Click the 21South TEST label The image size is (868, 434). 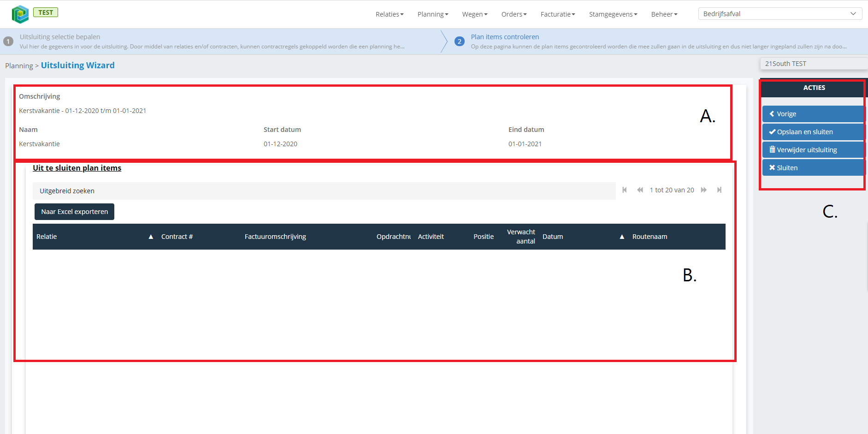click(x=785, y=64)
